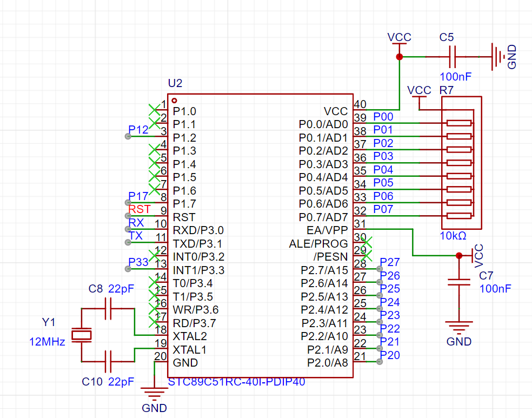
Task: Click the P23 net label
Action: pyautogui.click(x=390, y=315)
